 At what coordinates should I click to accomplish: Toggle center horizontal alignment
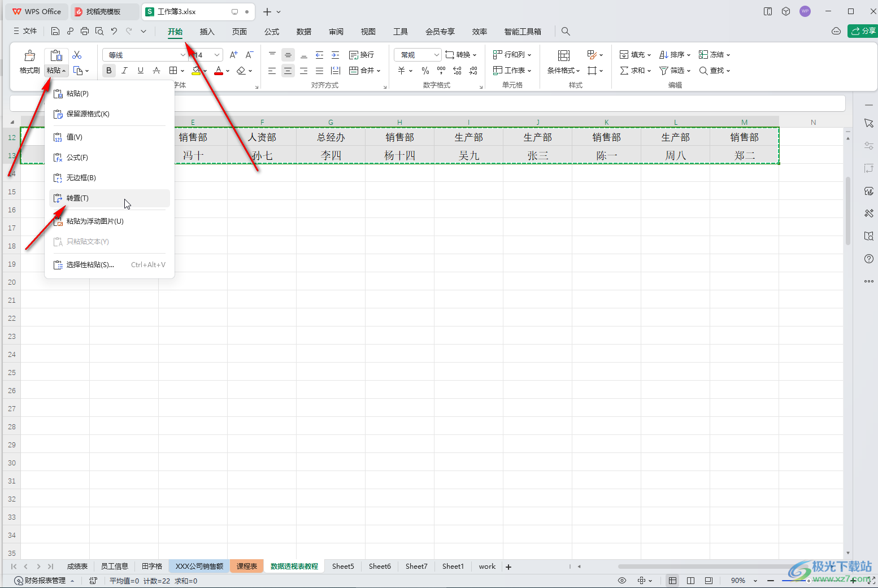click(x=288, y=71)
